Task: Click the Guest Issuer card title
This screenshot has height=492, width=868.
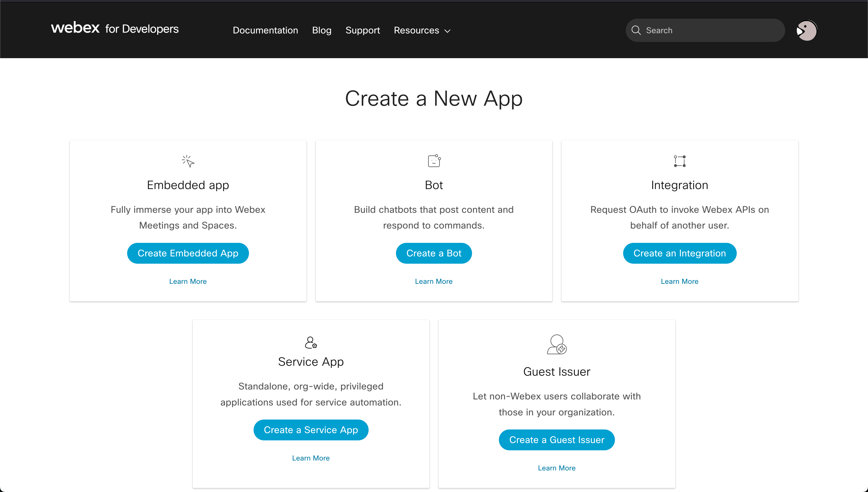Action: (x=557, y=372)
